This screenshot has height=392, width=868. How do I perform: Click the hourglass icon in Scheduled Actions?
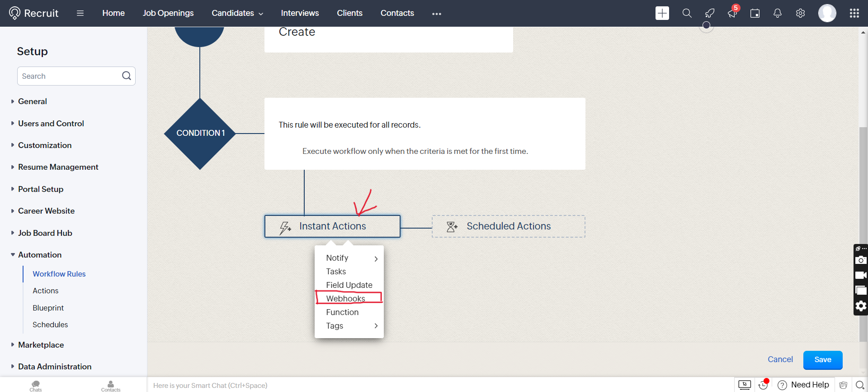tap(452, 227)
